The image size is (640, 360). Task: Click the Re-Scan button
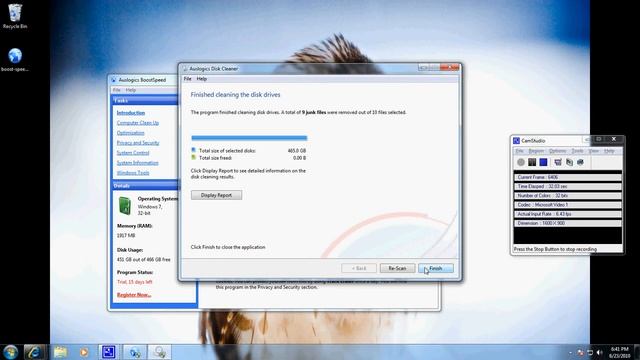397,268
